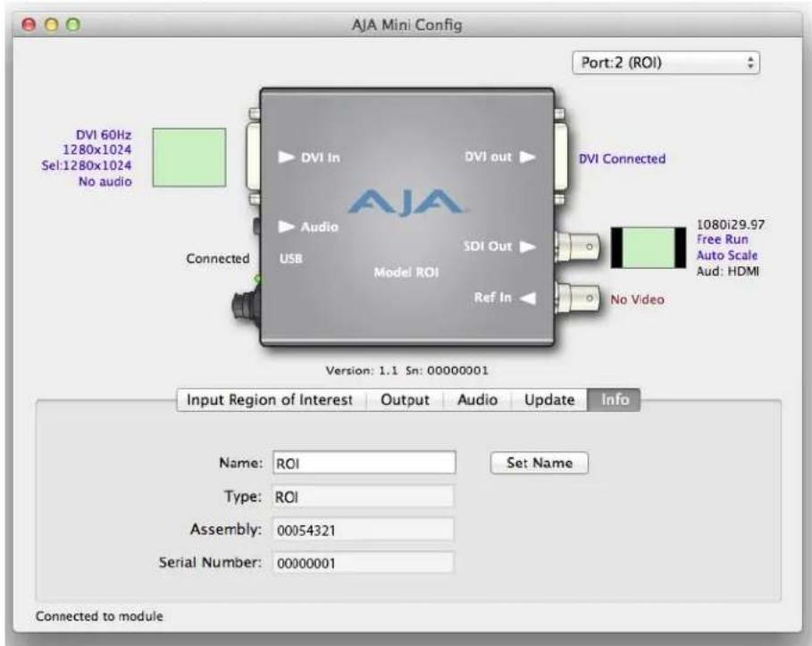Click the 'Model ROI' label
The height and width of the screenshot is (646, 812).
click(406, 272)
